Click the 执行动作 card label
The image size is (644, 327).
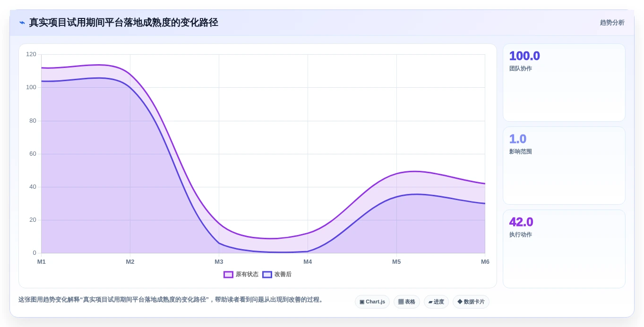[x=521, y=235]
